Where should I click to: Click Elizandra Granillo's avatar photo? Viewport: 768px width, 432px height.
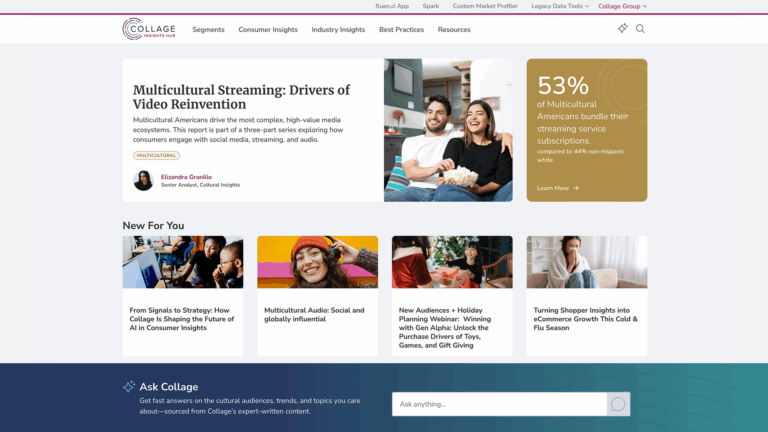(143, 180)
